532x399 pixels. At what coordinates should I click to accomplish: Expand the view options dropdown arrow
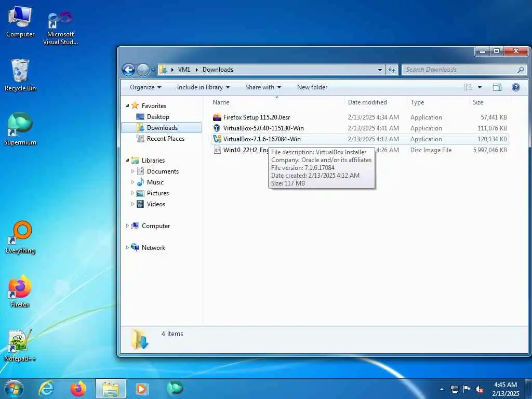(x=480, y=87)
